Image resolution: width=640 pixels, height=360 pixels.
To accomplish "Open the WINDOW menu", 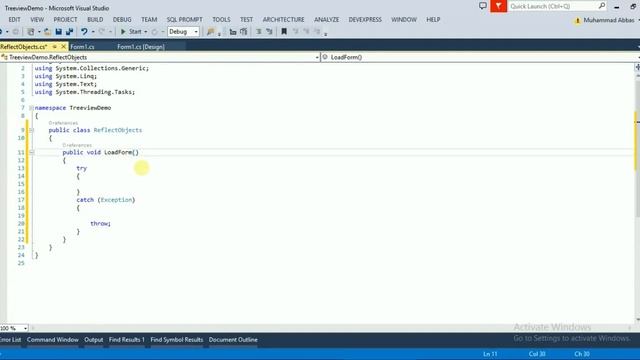I will (x=404, y=20).
